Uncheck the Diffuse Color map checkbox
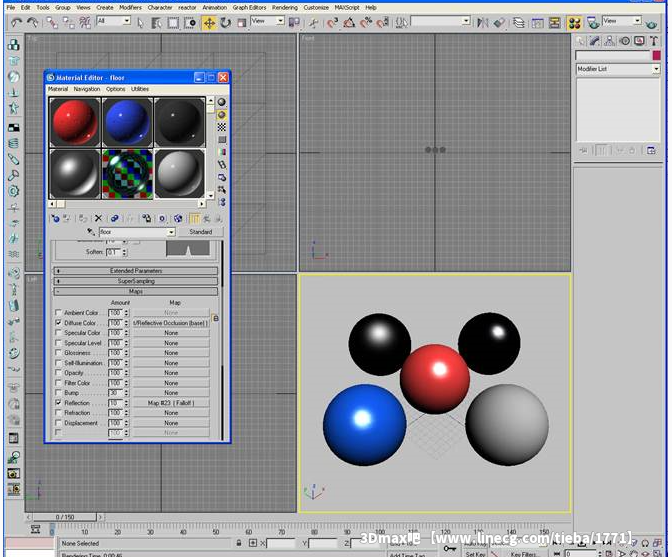672x557 pixels. pos(59,323)
